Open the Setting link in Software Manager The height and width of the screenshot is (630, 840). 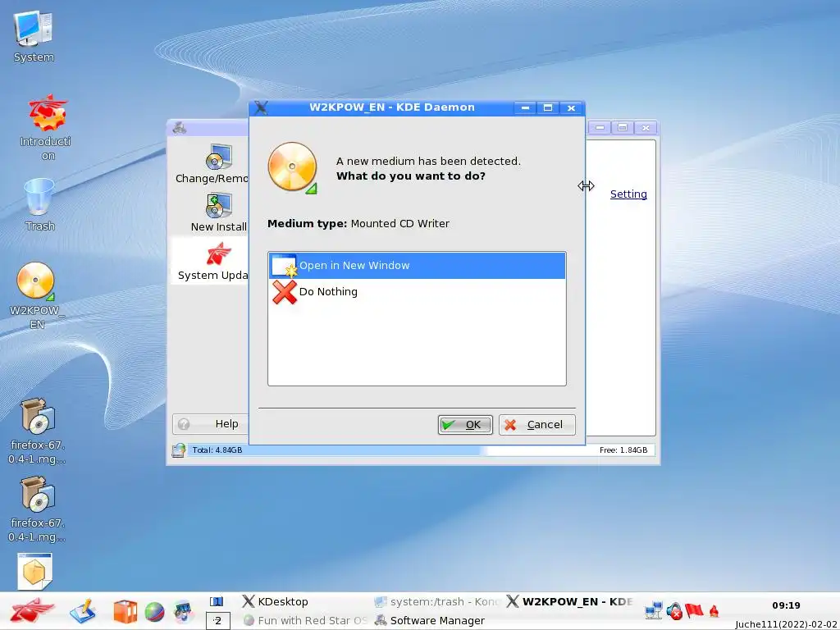pyautogui.click(x=628, y=194)
